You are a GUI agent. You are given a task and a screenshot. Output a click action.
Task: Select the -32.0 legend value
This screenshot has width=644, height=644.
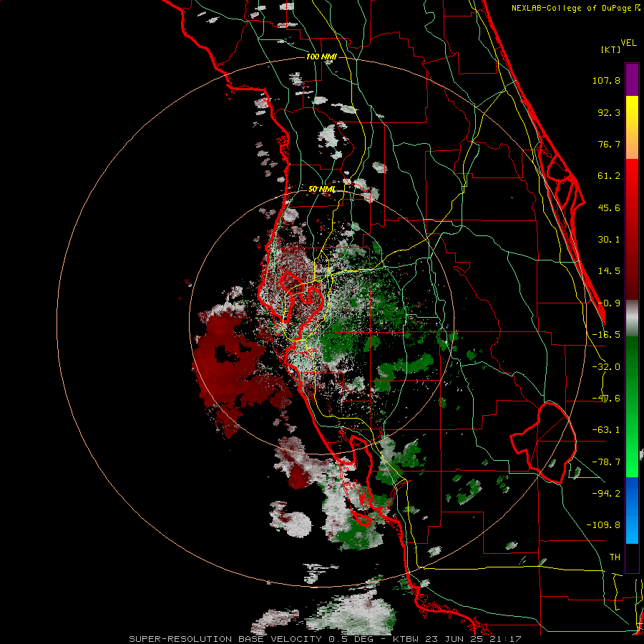[x=606, y=367]
